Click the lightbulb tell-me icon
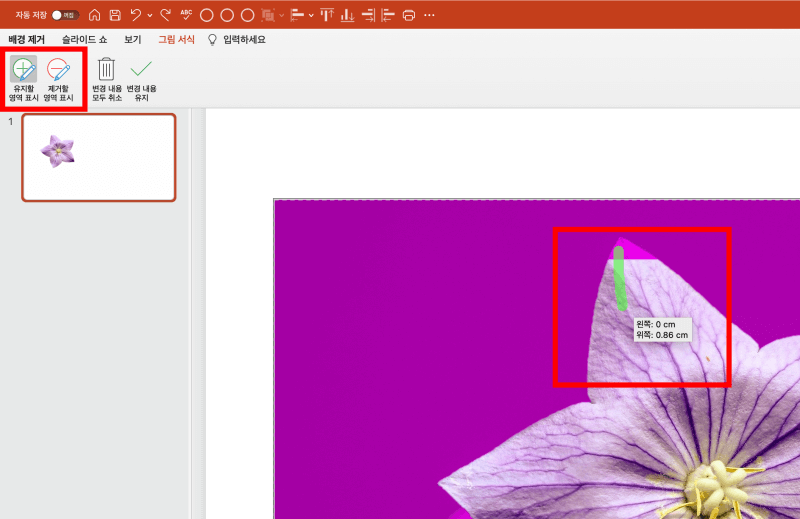The width and height of the screenshot is (800, 519). coord(212,40)
